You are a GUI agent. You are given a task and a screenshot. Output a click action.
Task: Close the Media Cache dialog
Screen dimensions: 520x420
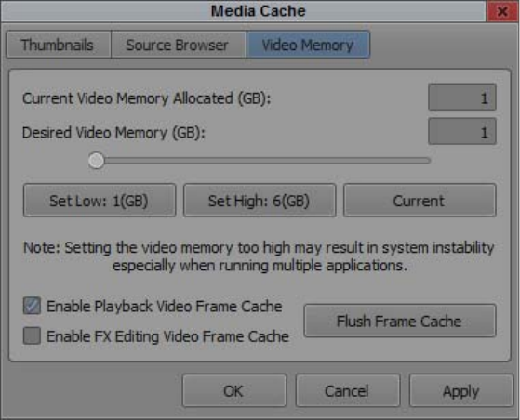pos(502,11)
